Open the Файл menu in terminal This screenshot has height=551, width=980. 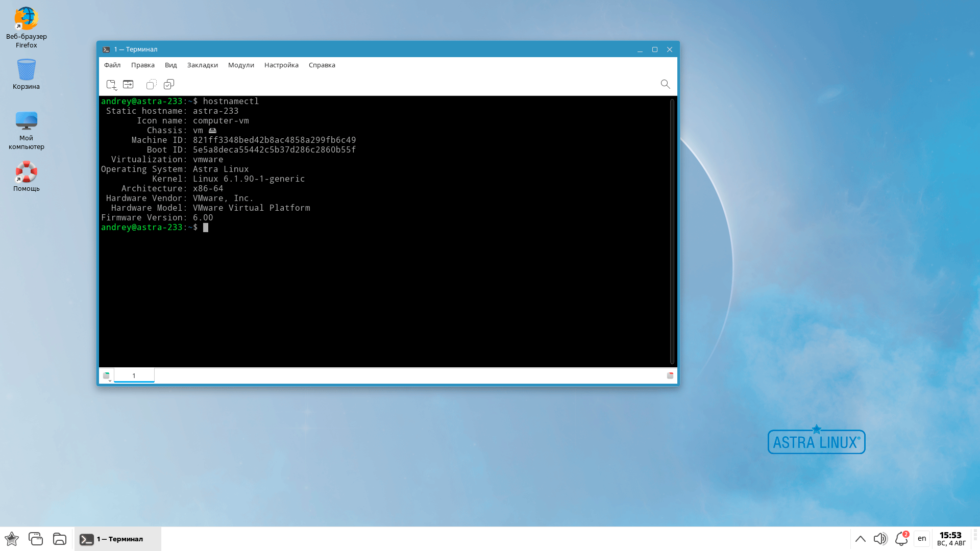coord(112,65)
